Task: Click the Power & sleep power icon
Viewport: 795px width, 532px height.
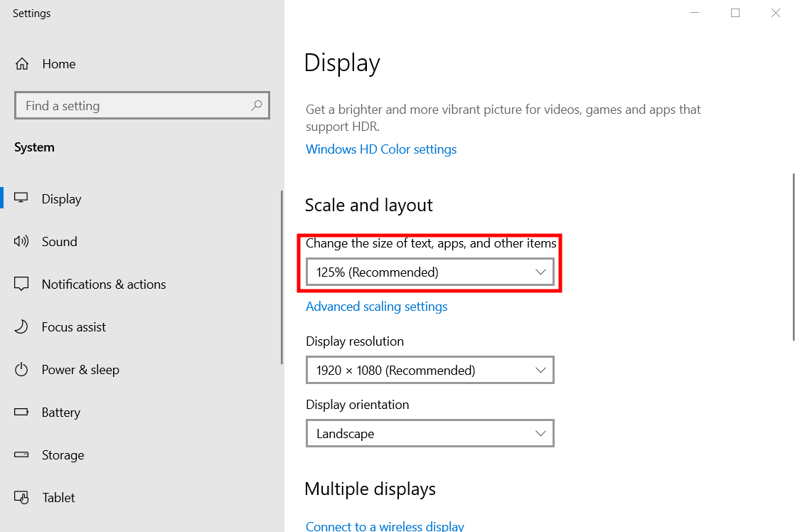Action: (x=21, y=369)
